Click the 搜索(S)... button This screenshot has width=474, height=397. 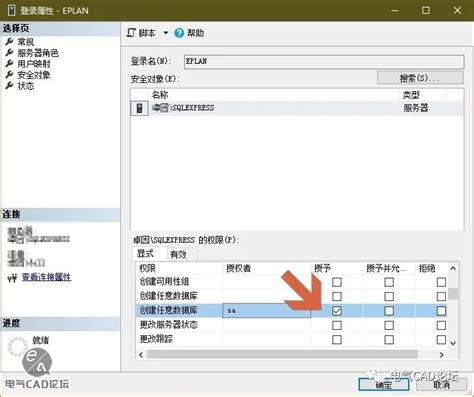point(420,78)
